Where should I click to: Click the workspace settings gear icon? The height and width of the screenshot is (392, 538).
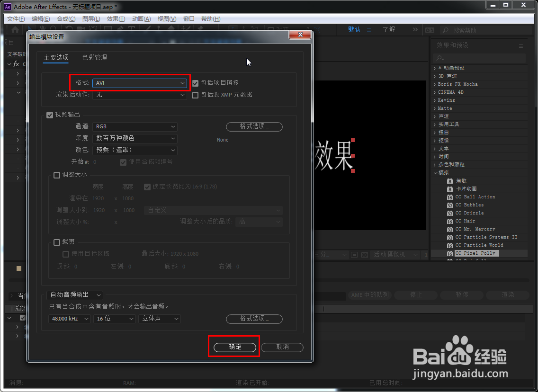430,29
